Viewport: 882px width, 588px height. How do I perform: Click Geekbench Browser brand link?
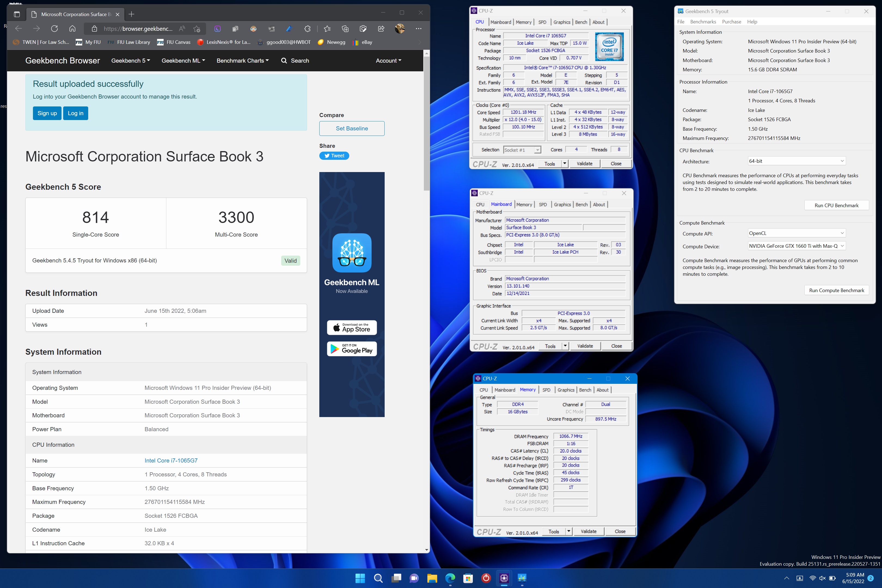tap(63, 60)
